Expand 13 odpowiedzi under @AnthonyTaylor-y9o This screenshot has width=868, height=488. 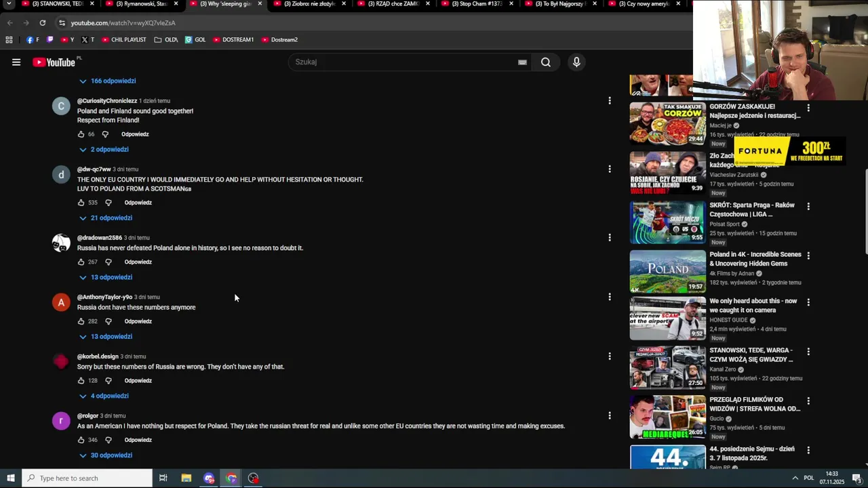tap(105, 336)
